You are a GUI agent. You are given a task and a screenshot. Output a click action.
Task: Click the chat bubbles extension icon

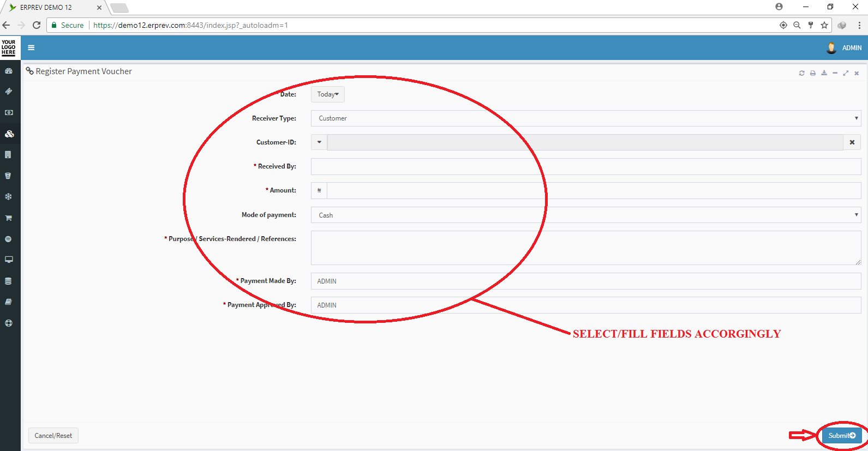click(x=842, y=25)
